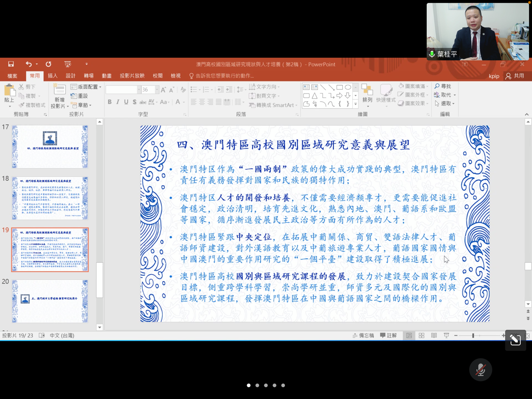Click the 剪下 (Cut) button
The width and height of the screenshot is (532, 399).
27,87
